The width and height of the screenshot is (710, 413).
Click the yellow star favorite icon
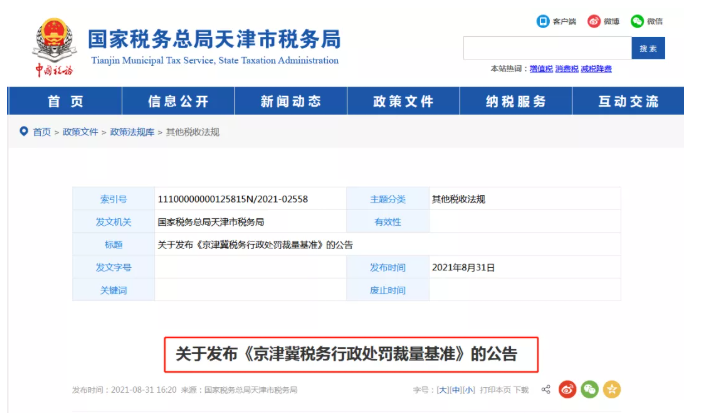click(612, 389)
